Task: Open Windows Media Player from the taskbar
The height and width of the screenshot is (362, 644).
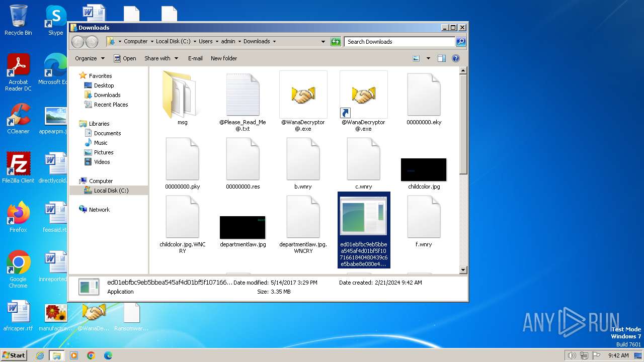Action: (x=74, y=355)
